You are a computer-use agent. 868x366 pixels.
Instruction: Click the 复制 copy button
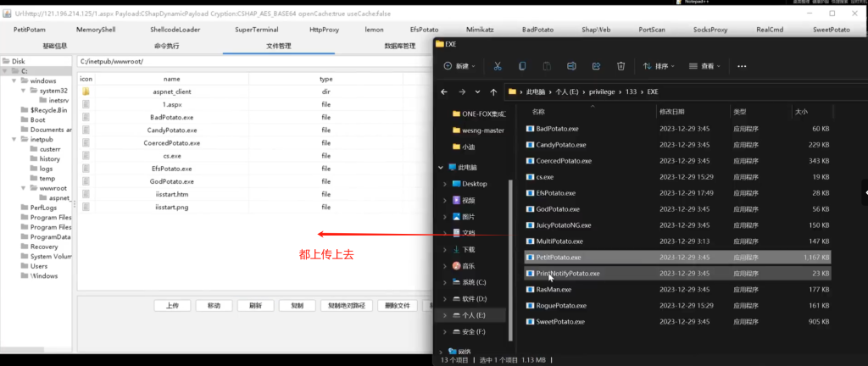tap(298, 305)
